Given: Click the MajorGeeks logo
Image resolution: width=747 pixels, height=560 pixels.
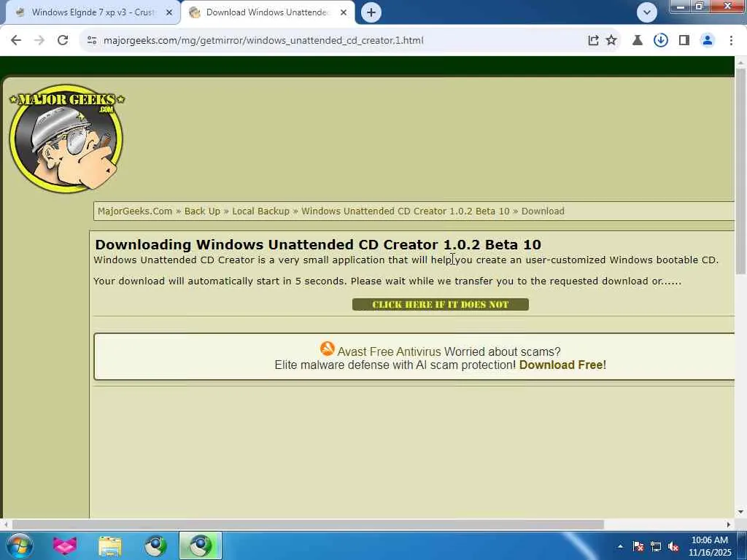Looking at the screenshot, I should pos(66,139).
